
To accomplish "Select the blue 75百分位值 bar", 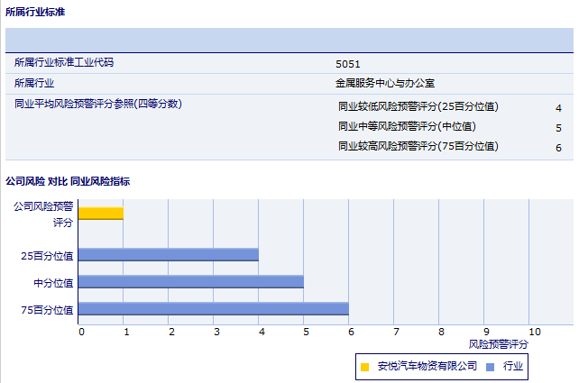I will 214,308.
